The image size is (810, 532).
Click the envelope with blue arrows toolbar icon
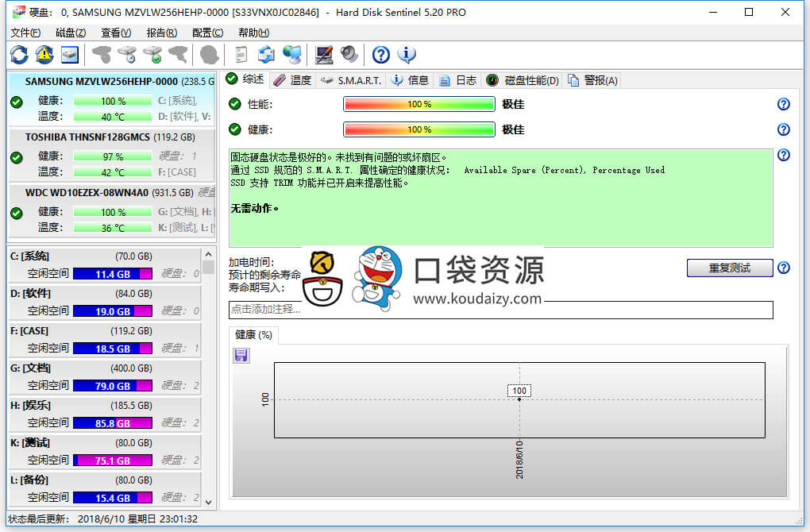[x=267, y=54]
